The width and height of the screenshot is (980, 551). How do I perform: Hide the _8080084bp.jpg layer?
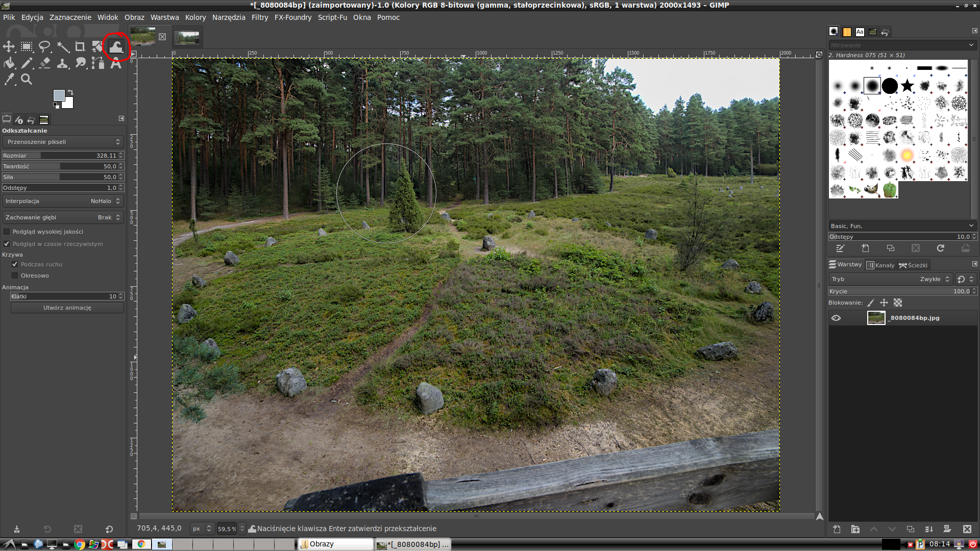tap(836, 318)
